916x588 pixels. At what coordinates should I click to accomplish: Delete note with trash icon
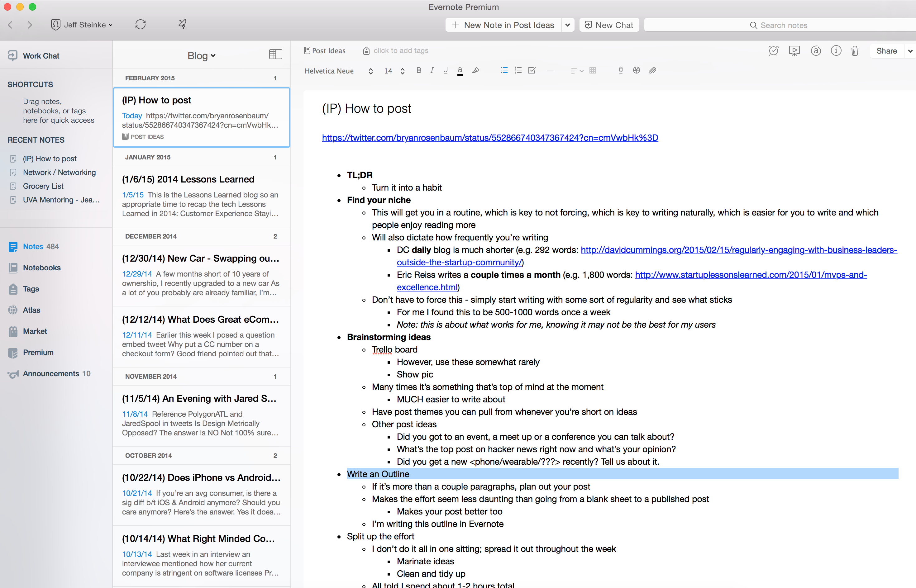click(855, 51)
